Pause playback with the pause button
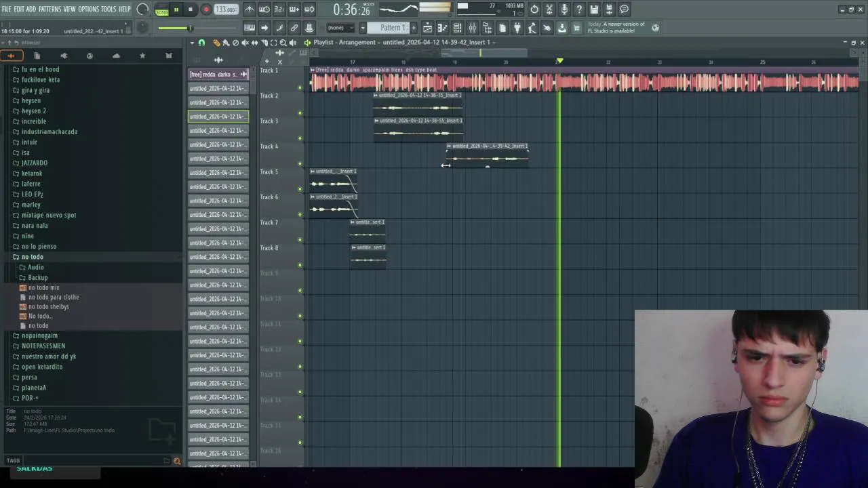Viewport: 868px width, 488px height. [x=176, y=9]
